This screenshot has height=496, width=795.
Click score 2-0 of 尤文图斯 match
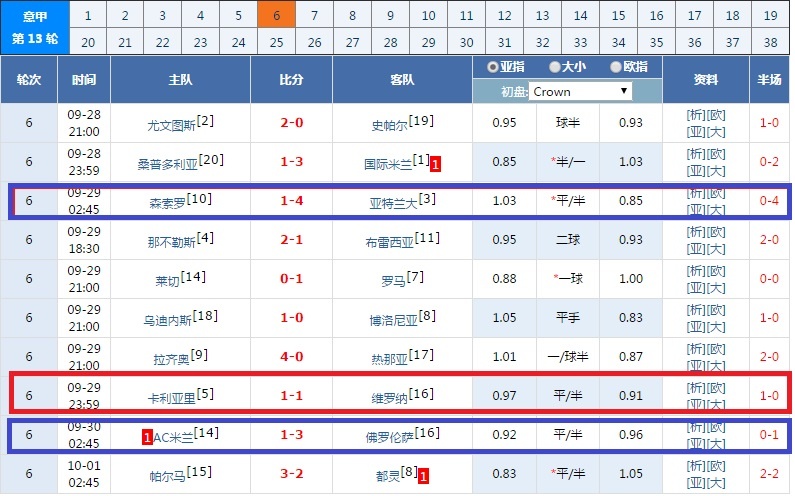pos(292,123)
